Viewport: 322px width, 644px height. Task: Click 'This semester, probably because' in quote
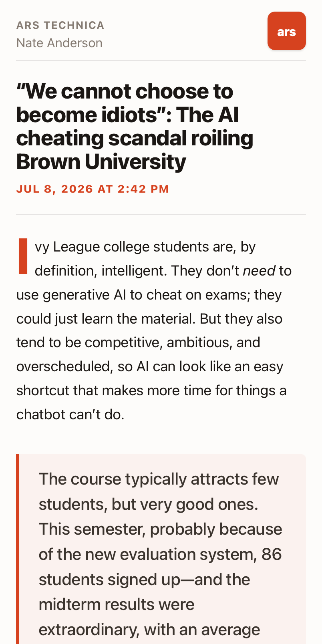pyautogui.click(x=161, y=529)
